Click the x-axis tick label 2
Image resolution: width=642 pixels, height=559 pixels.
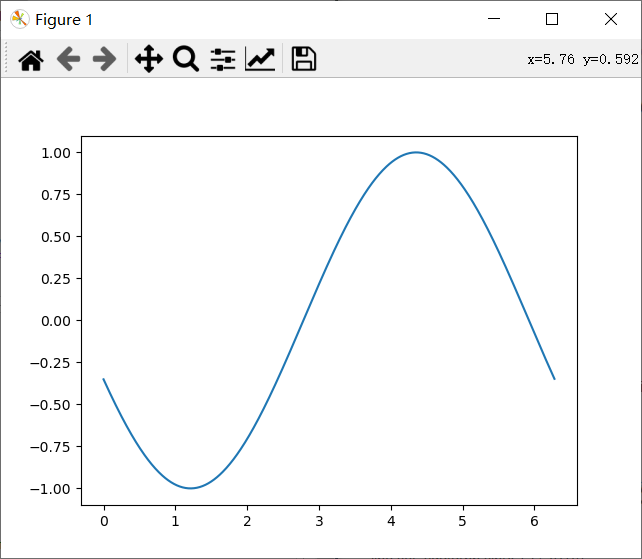[247, 521]
